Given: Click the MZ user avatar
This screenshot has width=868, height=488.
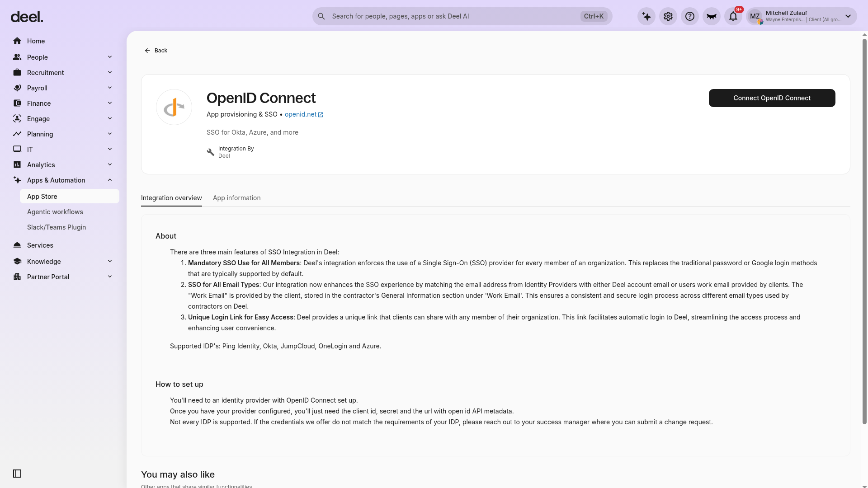Looking at the screenshot, I should (x=755, y=17).
